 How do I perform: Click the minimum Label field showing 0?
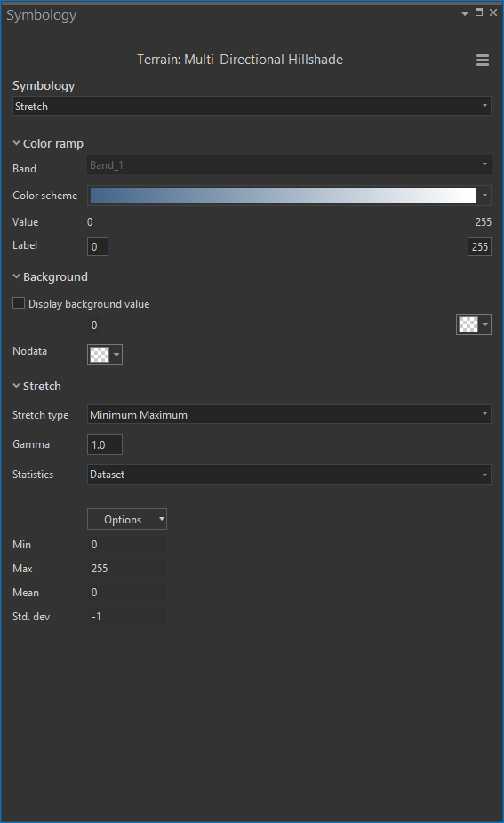[98, 247]
